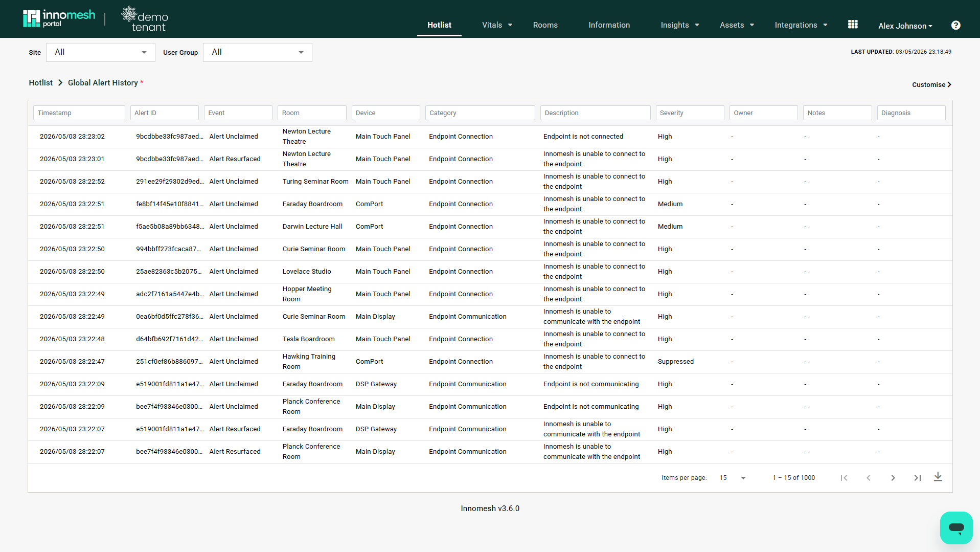Viewport: 980px width, 552px height.
Task: Click Hopper Meeting Room cell
Action: pos(307,294)
